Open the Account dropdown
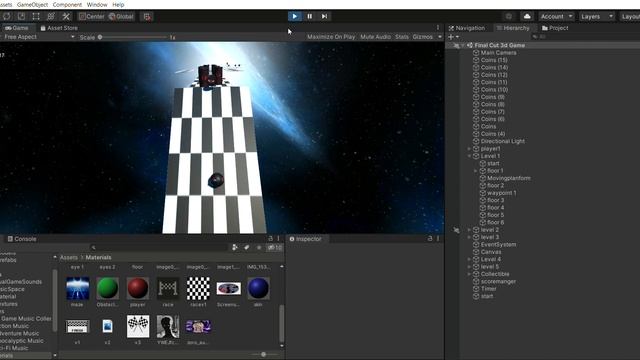 556,16
